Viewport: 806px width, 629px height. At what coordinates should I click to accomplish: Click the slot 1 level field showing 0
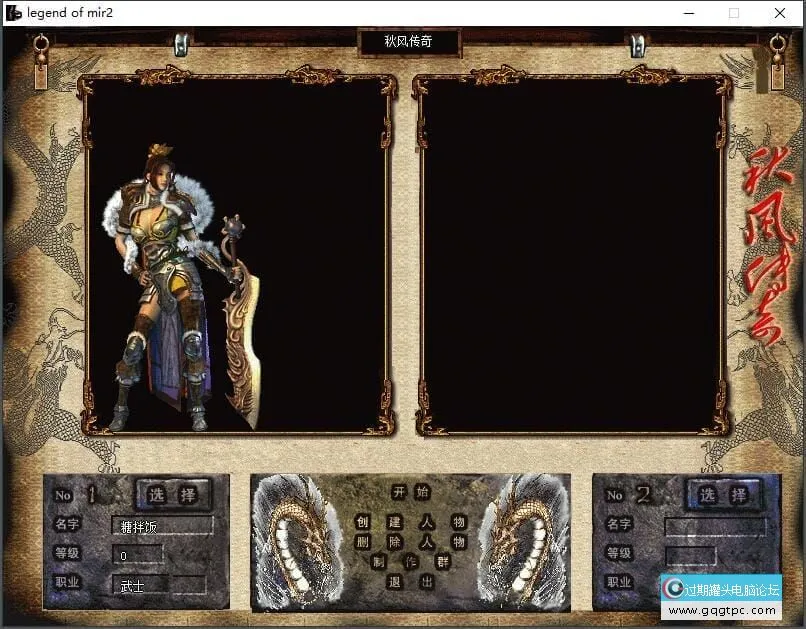tap(138, 555)
